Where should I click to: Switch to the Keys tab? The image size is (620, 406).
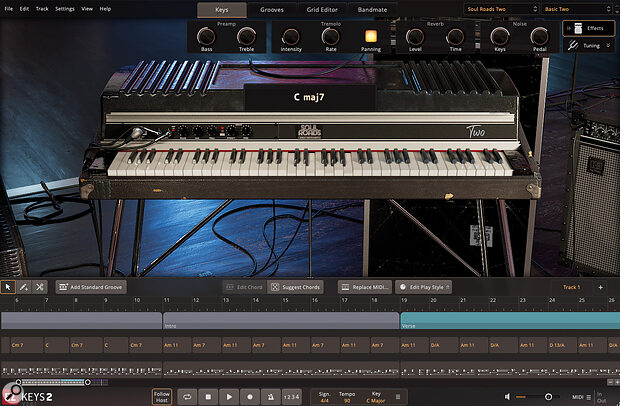coord(222,10)
